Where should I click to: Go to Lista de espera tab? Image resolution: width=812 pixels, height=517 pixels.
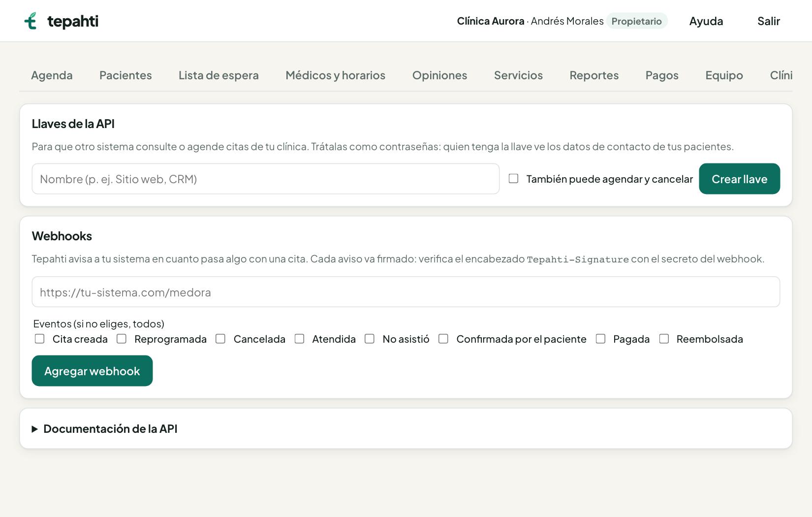click(219, 75)
